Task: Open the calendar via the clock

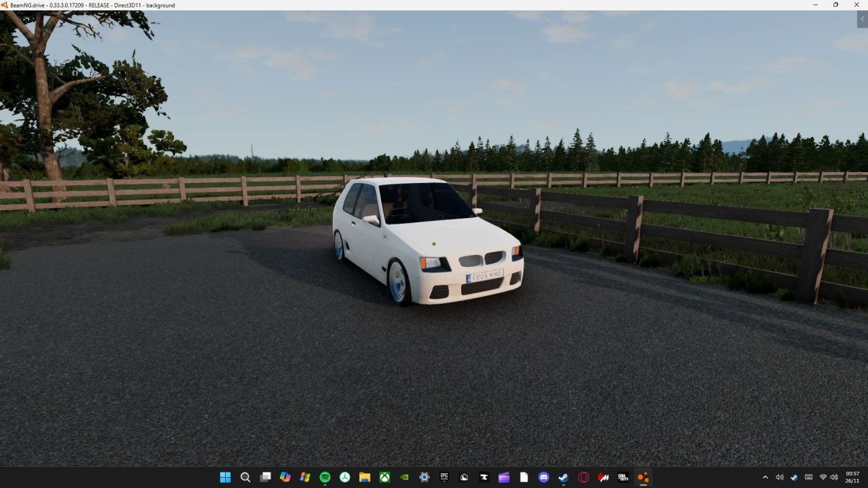Action: (x=852, y=478)
